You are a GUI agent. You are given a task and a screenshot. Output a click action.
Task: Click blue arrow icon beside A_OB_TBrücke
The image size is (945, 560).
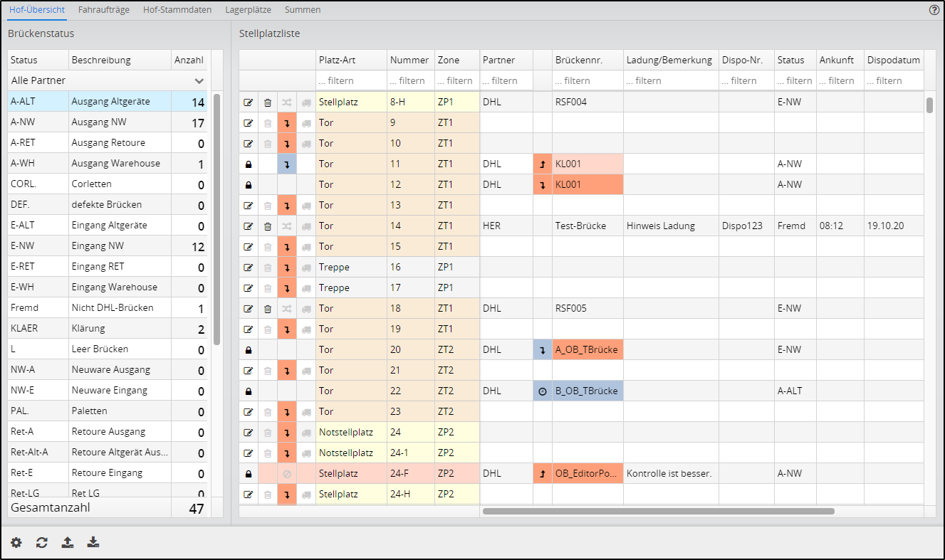[543, 350]
